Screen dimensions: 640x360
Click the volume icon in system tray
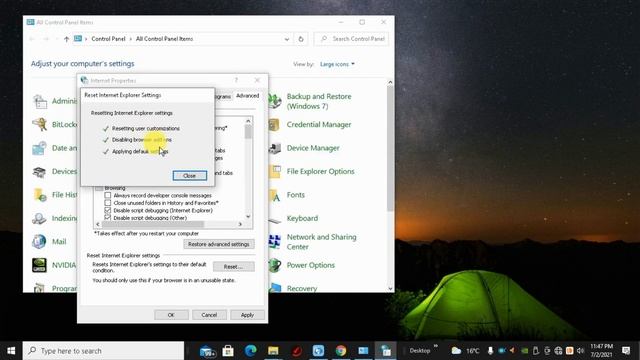[580, 351]
